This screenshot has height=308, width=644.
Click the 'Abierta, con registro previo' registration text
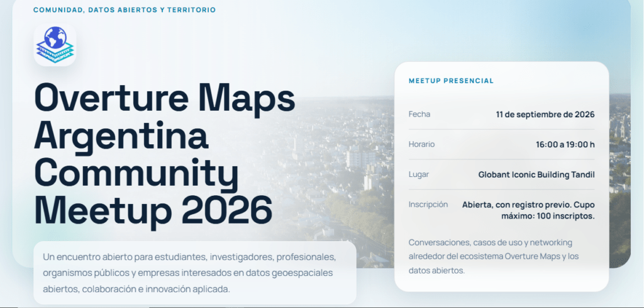528,210
